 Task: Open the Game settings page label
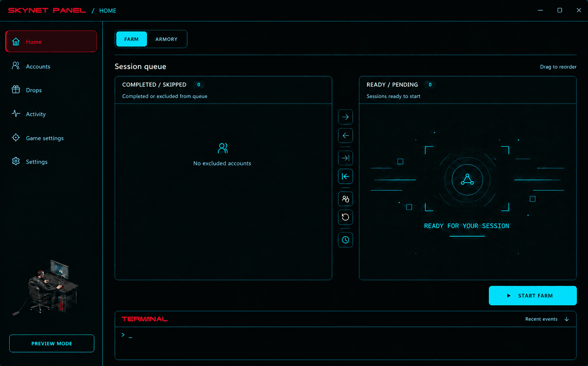(45, 138)
